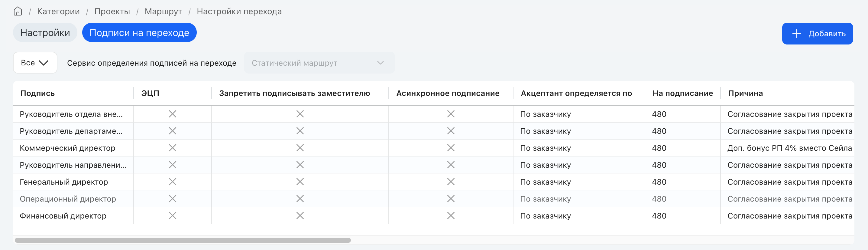Toggle ЭЦП X for Руководитель департаме... row
868x250 pixels.
[173, 131]
